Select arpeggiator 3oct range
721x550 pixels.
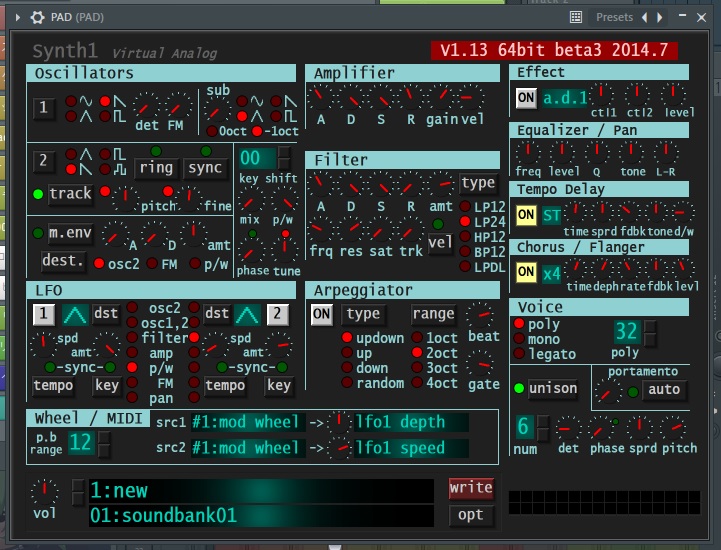(x=417, y=367)
